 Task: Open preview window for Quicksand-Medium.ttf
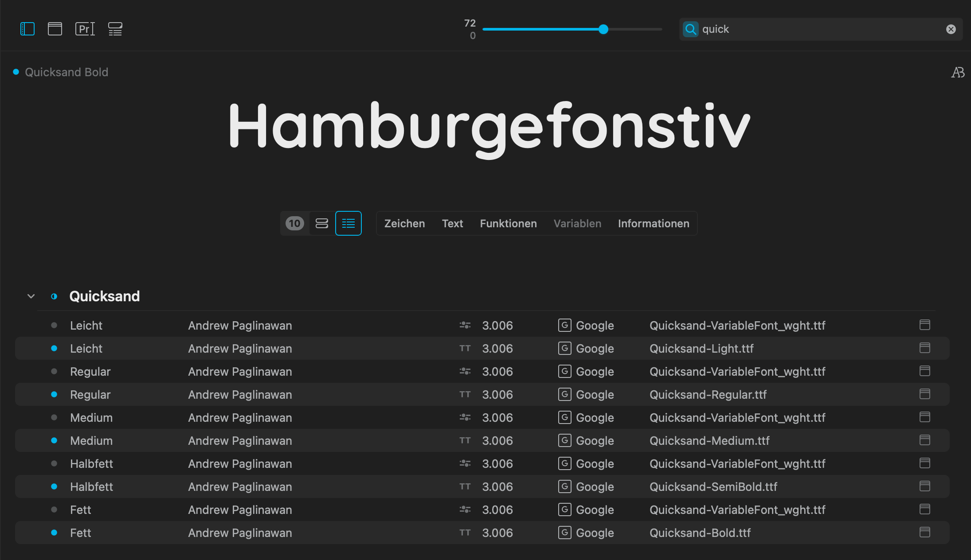(925, 440)
